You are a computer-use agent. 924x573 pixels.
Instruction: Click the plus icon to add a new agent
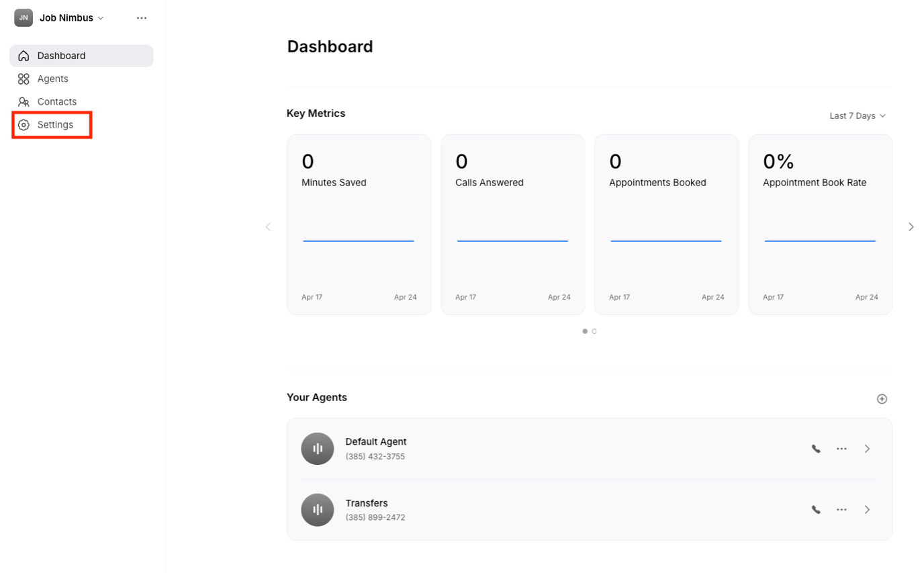point(882,398)
